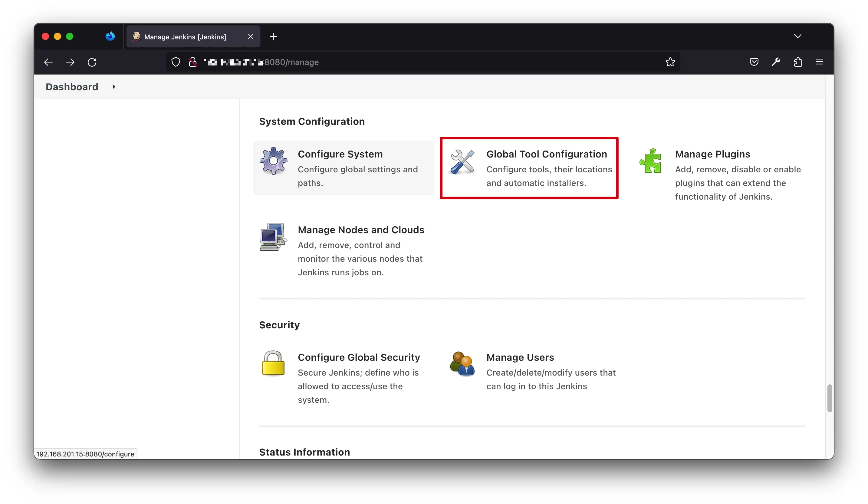The width and height of the screenshot is (868, 504).
Task: Click Manage Nodes and Clouds computer icon
Action: click(x=273, y=237)
